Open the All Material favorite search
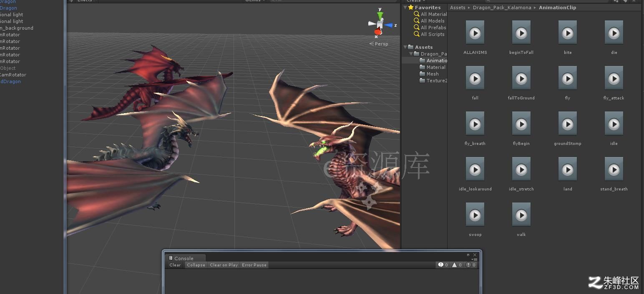The image size is (644, 294). [430, 14]
